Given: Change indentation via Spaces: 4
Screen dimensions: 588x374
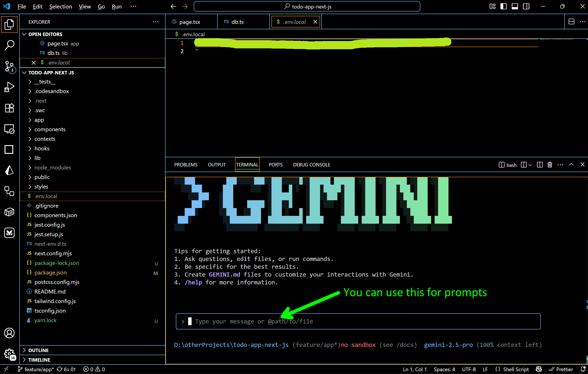Looking at the screenshot, I should click(x=444, y=369).
